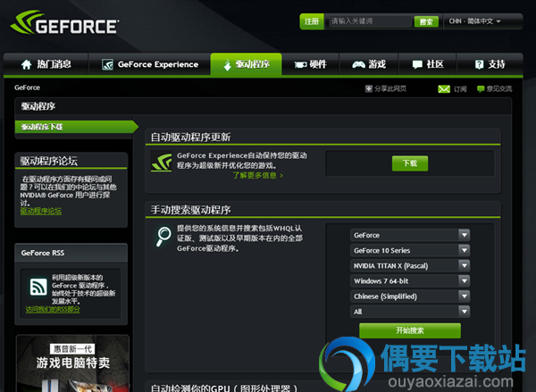Click the keyword search input field
Image resolution: width=536 pixels, height=392 pixels.
pos(369,21)
